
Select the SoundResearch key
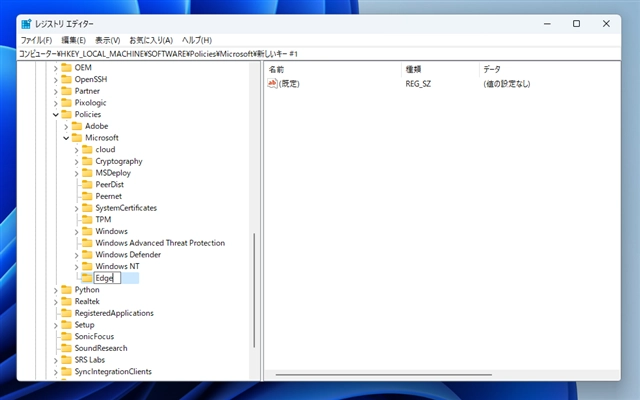pyautogui.click(x=101, y=348)
